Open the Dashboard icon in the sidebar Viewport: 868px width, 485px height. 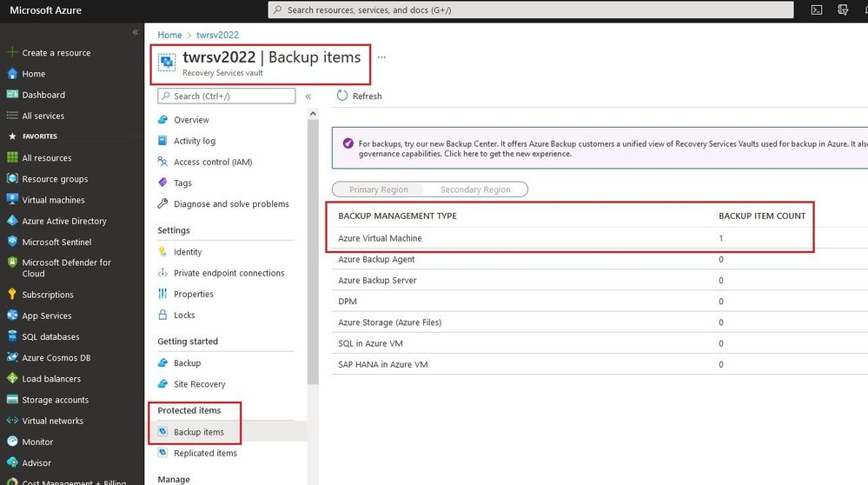12,95
